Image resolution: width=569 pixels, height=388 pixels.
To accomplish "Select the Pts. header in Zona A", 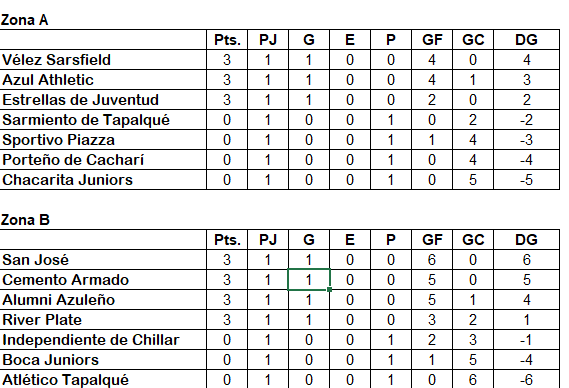I will point(227,40).
